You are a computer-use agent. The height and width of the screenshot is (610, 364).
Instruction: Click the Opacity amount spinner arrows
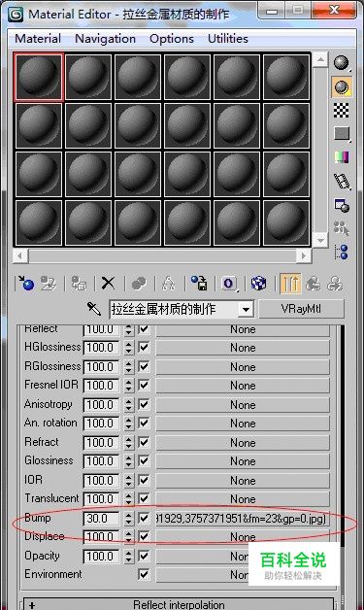(x=129, y=556)
